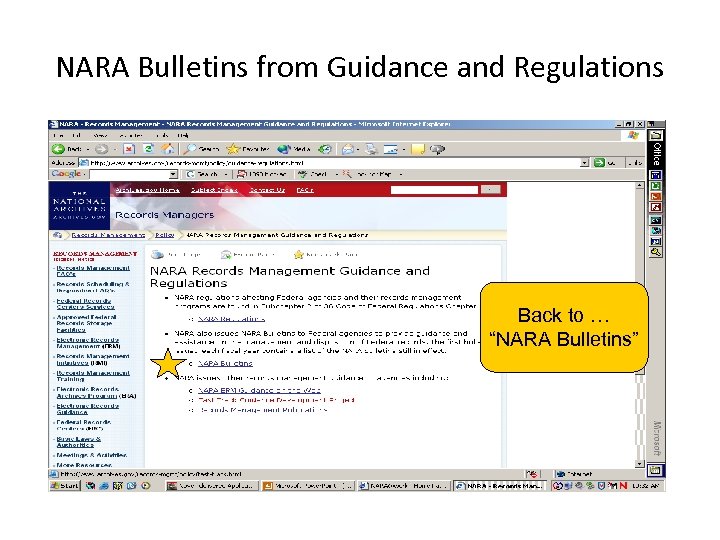
Task: Click the page scrollbar down arrow
Action: click(640, 464)
